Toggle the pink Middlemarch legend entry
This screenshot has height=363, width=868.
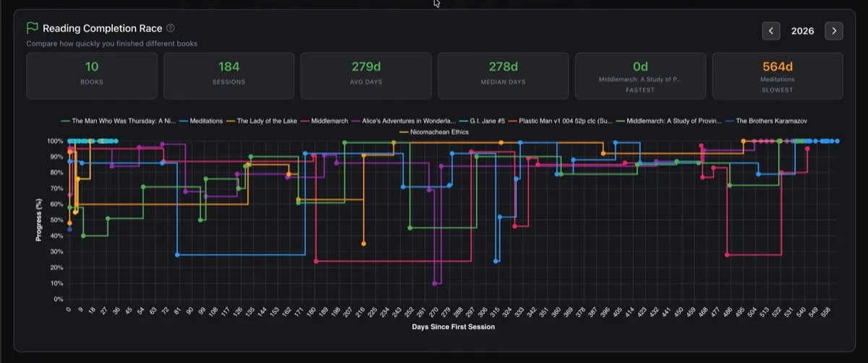(x=325, y=121)
